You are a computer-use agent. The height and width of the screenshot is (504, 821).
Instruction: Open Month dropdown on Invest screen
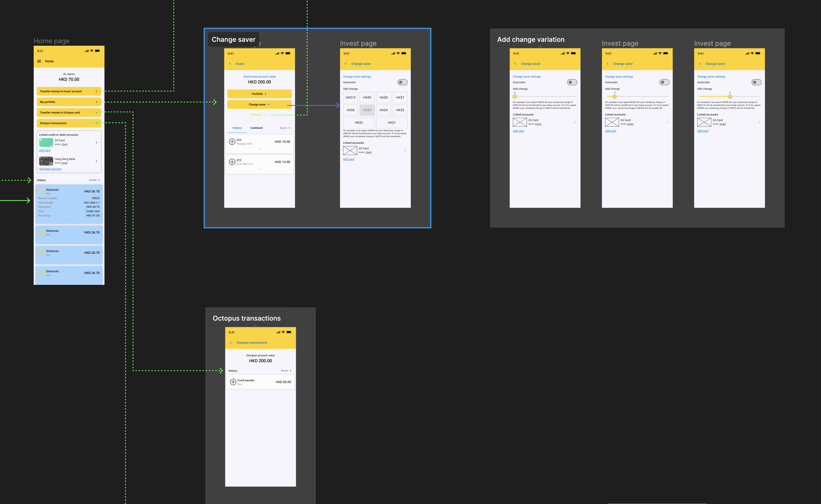(x=285, y=128)
